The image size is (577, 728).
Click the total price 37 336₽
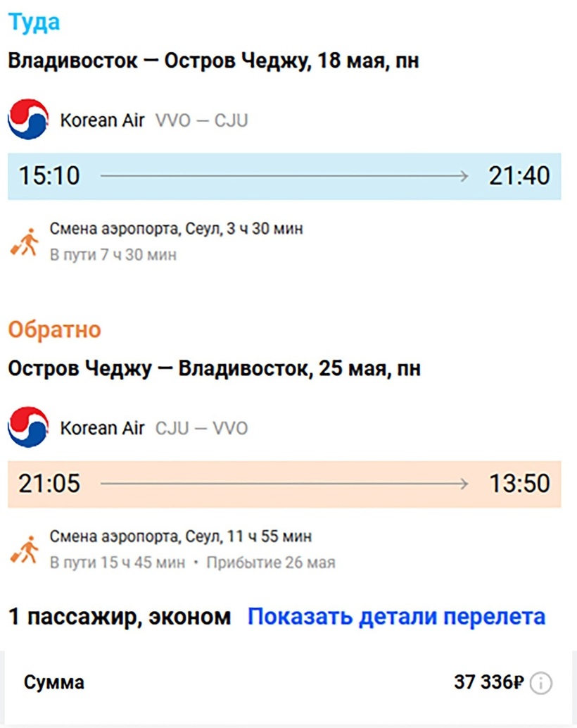coord(489,682)
